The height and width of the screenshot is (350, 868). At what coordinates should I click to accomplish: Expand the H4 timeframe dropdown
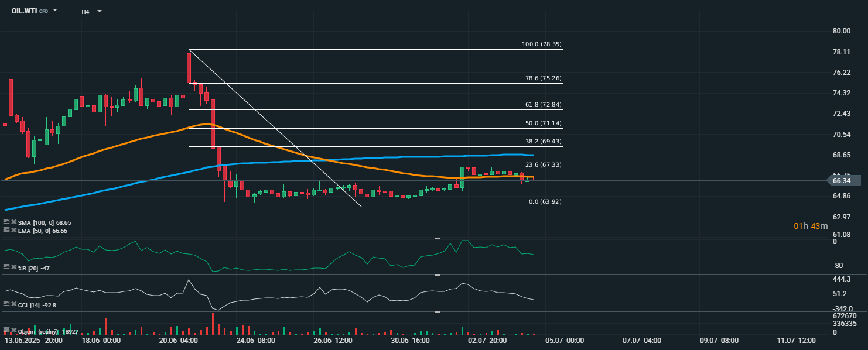[99, 11]
